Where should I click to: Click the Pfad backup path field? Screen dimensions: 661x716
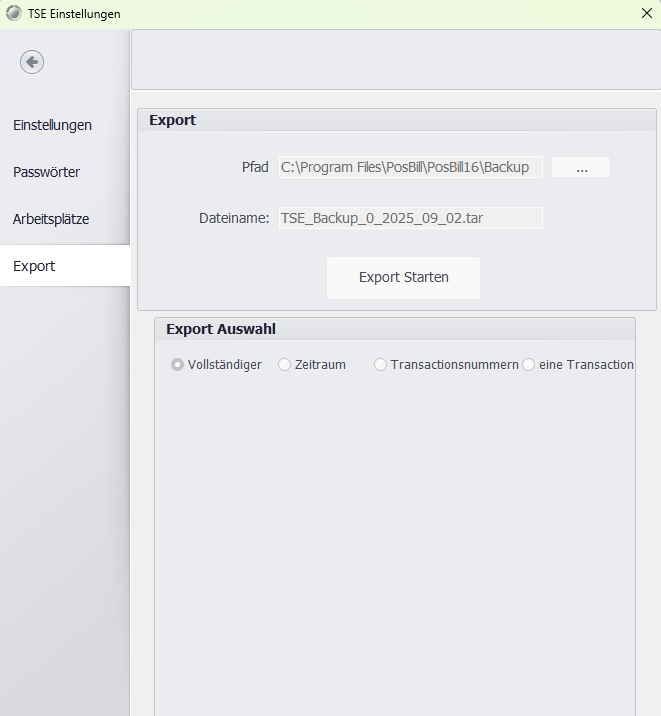coord(410,167)
